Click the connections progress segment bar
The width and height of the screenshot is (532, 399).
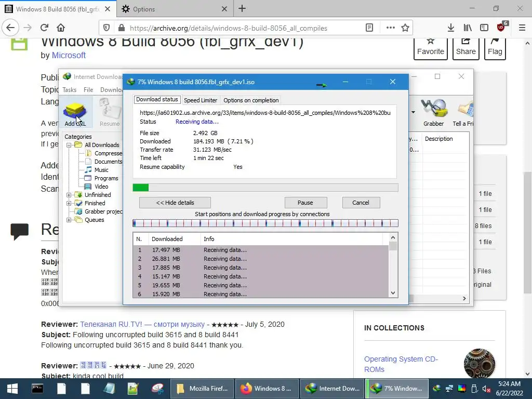(x=265, y=223)
